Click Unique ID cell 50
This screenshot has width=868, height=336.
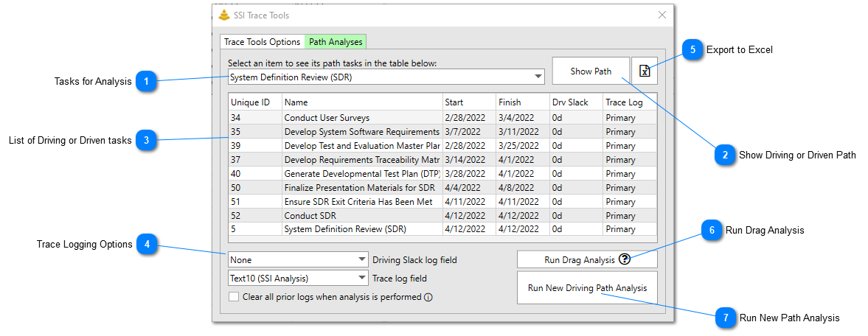pos(255,188)
